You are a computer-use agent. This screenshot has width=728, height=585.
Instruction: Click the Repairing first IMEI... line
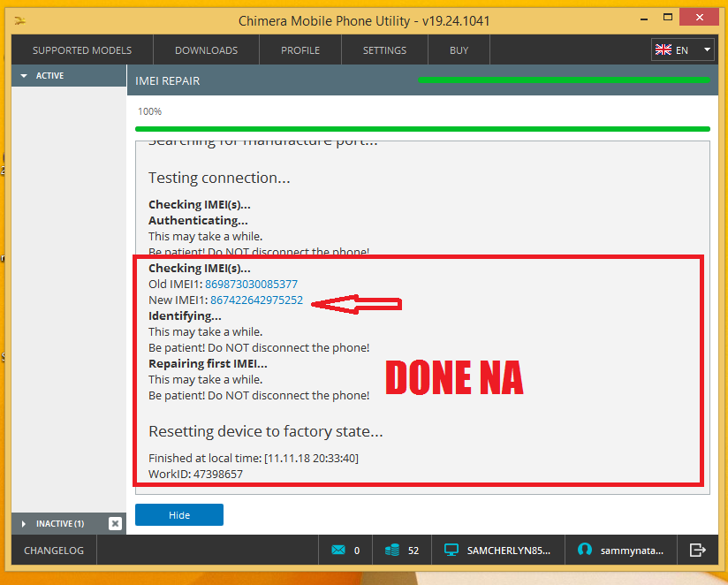(208, 363)
